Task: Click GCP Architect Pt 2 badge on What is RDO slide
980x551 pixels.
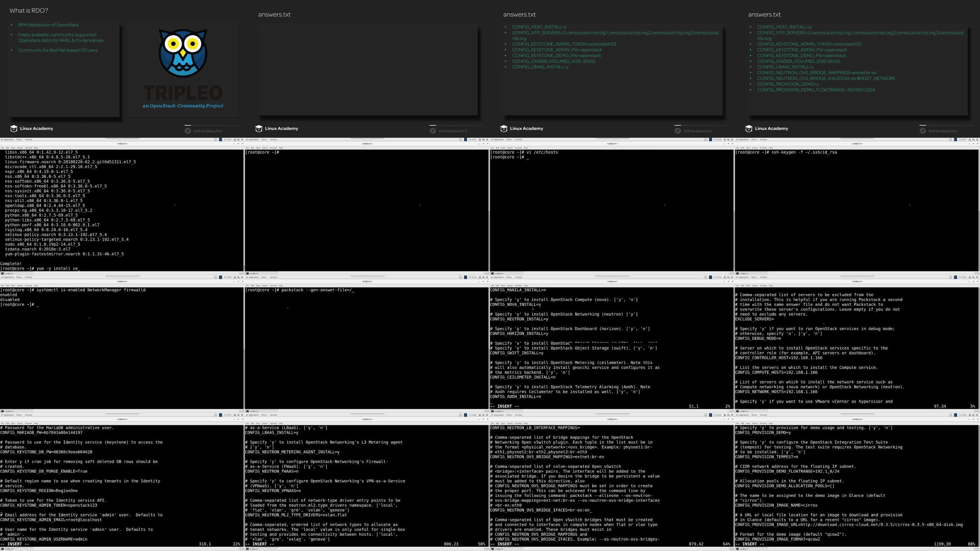Action: (x=204, y=131)
